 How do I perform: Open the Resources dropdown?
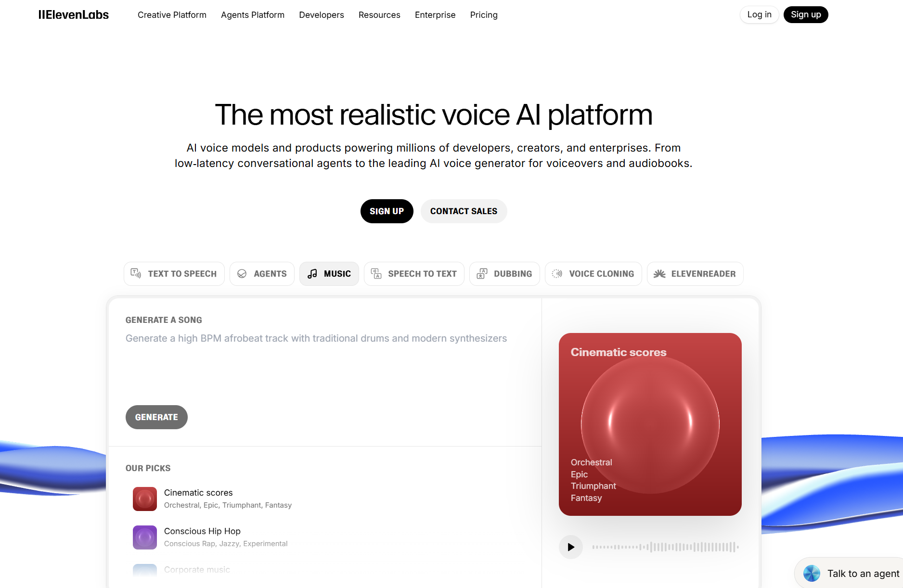[x=379, y=15]
